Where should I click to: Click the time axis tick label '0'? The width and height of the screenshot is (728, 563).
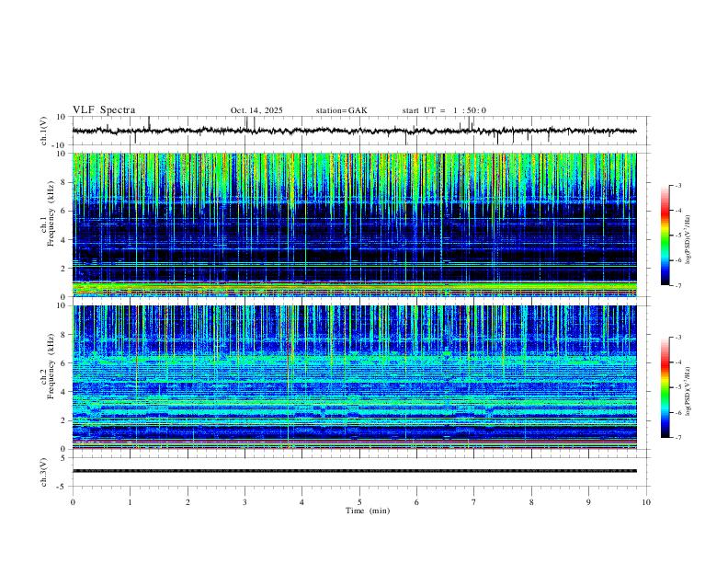(73, 502)
